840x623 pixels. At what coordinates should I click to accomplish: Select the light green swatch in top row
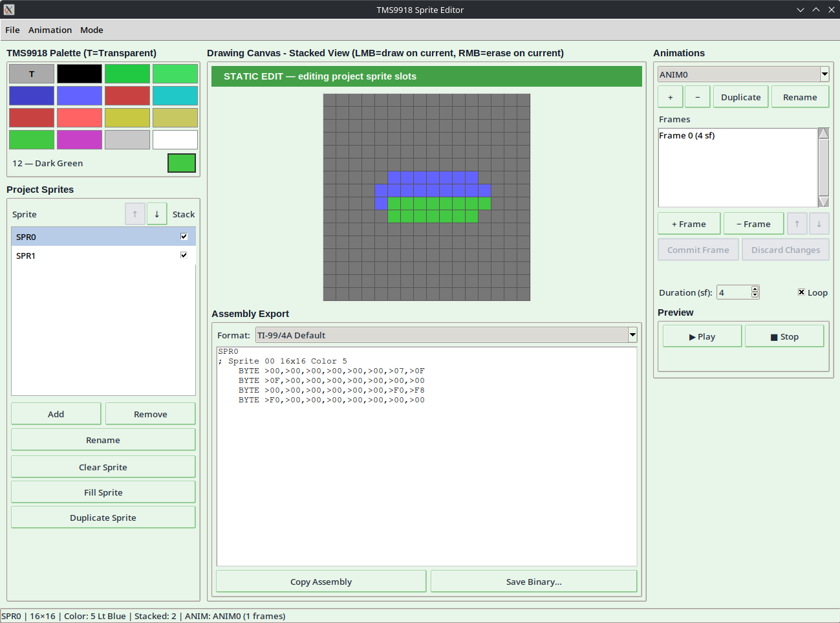pos(175,74)
